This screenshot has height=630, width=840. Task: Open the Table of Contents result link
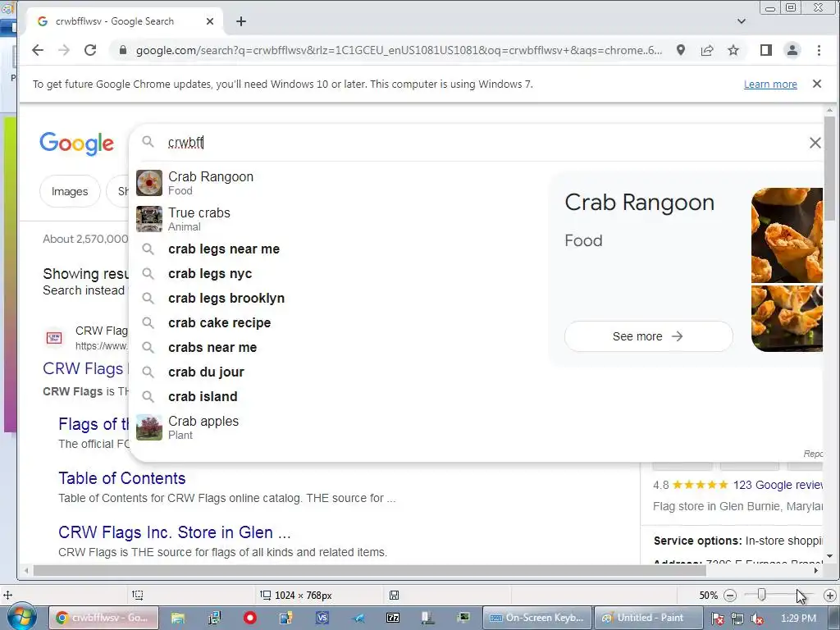(x=122, y=478)
